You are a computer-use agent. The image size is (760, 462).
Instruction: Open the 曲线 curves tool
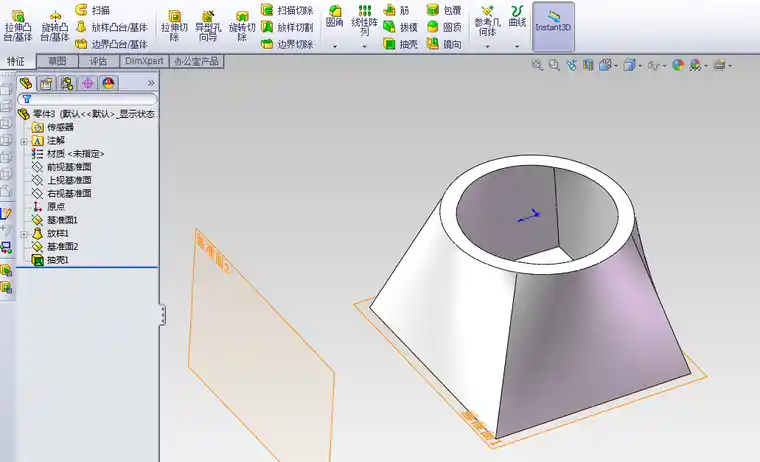(517, 16)
